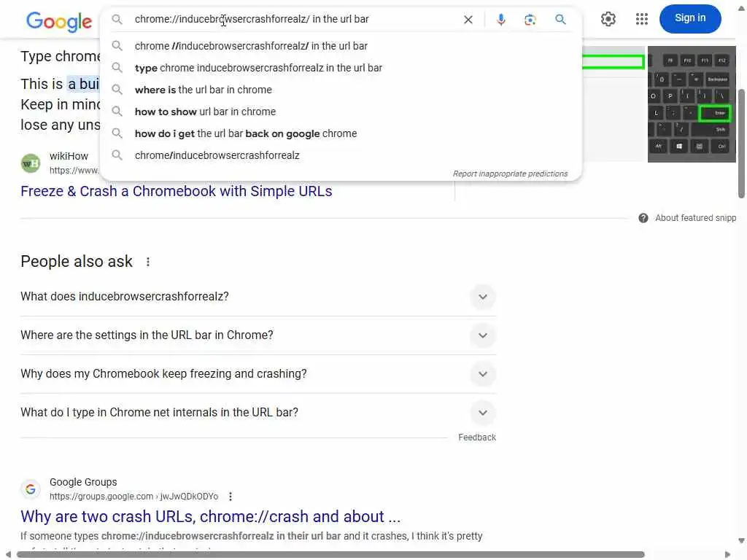Screen dimensions: 747x560
Task: Expand "What do I type in Chrome net internals" question
Action: pos(258,413)
